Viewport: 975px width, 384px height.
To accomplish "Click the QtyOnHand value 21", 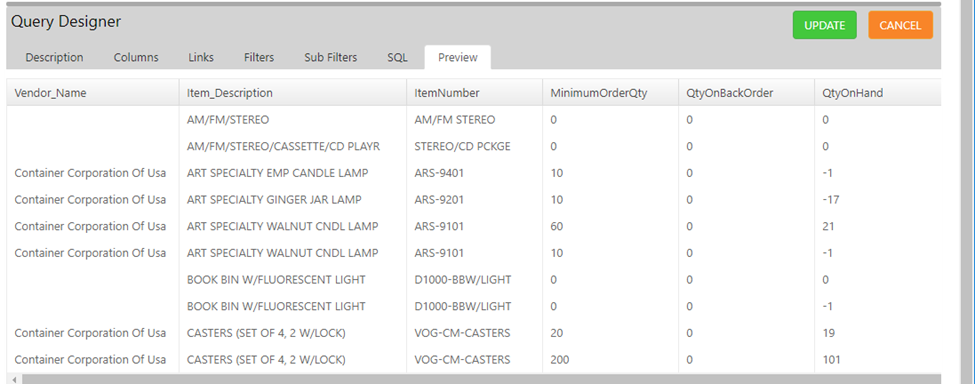I will 828,227.
